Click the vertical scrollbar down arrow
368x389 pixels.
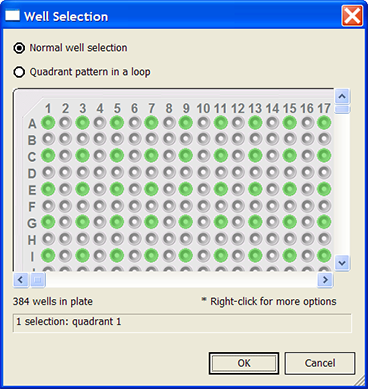click(x=342, y=263)
